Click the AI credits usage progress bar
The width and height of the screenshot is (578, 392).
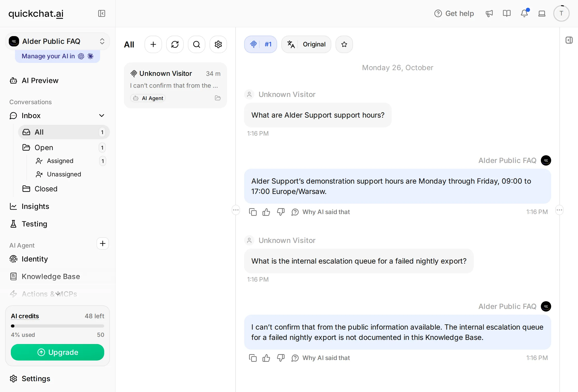[58, 326]
